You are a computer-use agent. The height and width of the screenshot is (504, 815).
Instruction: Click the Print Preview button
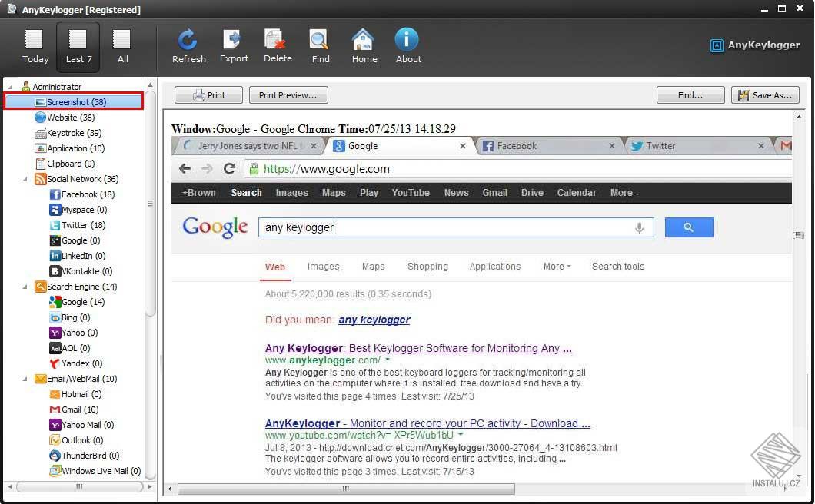288,94
